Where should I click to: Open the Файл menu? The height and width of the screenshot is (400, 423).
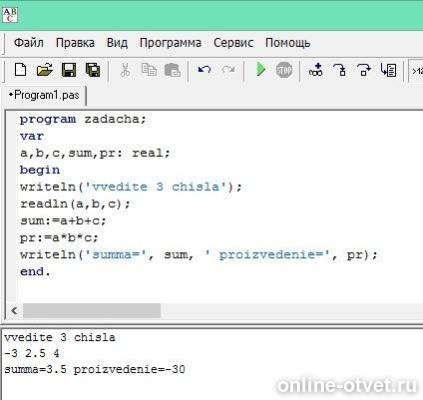29,43
